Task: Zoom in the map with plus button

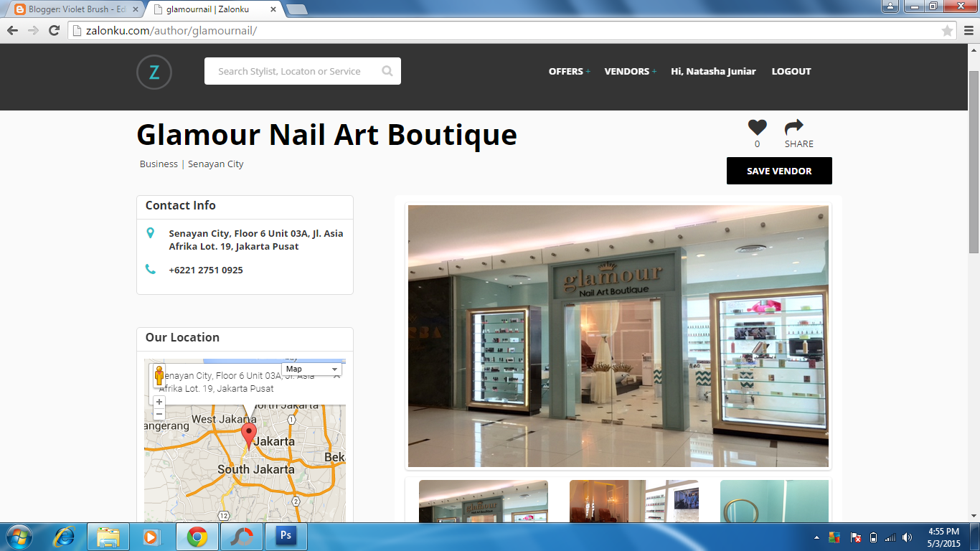Action: coord(159,402)
